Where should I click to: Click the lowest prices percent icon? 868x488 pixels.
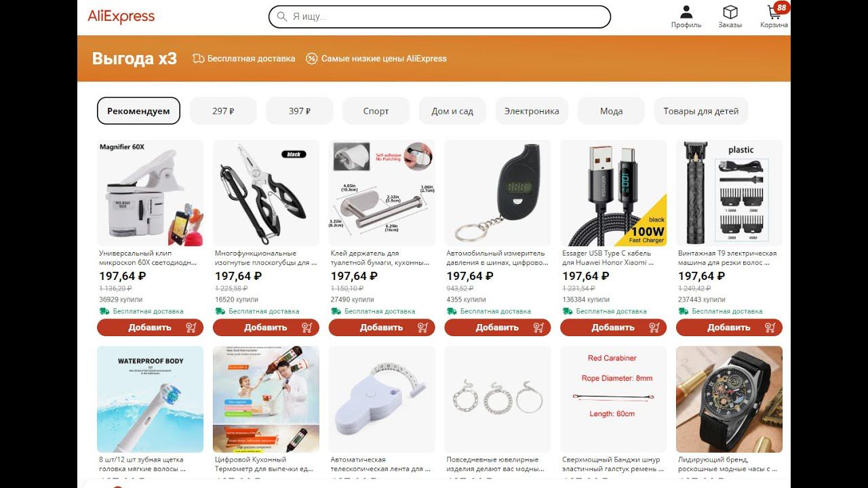tap(311, 58)
